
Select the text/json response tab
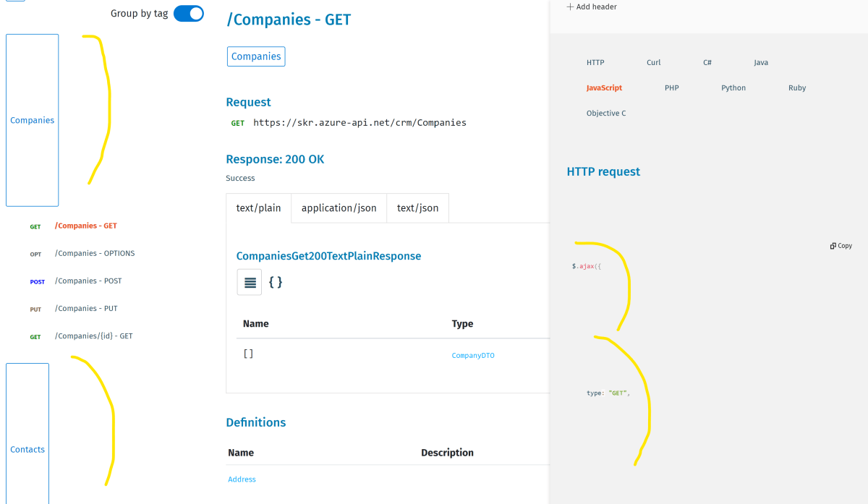point(417,208)
